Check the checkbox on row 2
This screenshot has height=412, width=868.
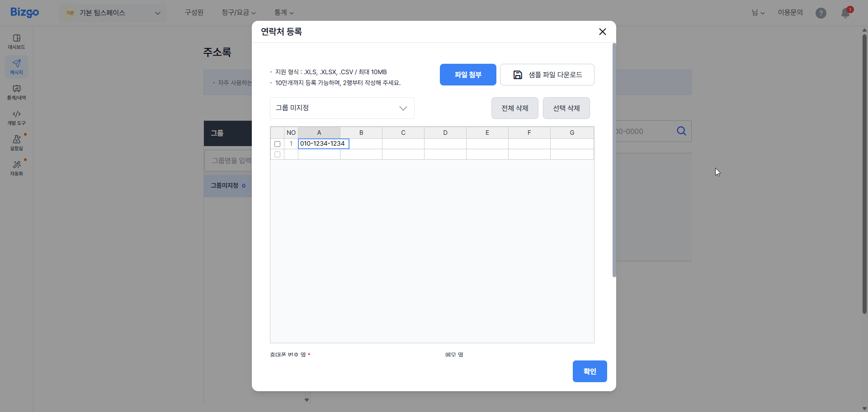click(x=277, y=154)
